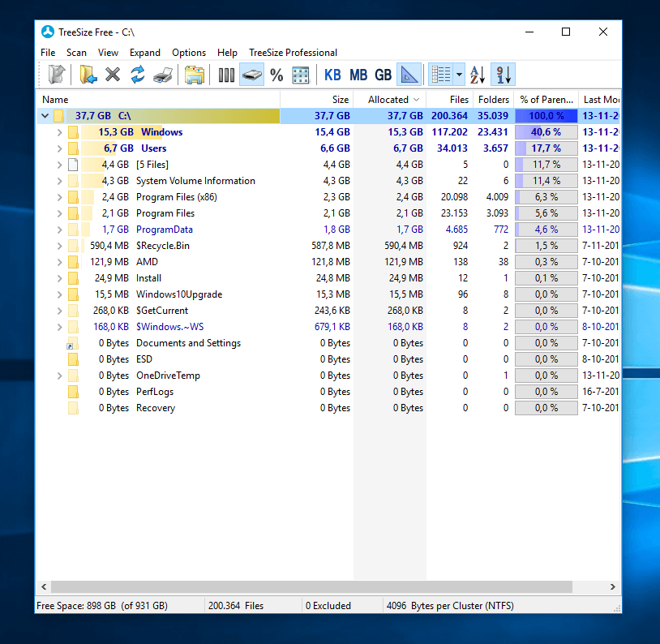
Task: Click the refresh scan arrows icon
Action: click(138, 75)
